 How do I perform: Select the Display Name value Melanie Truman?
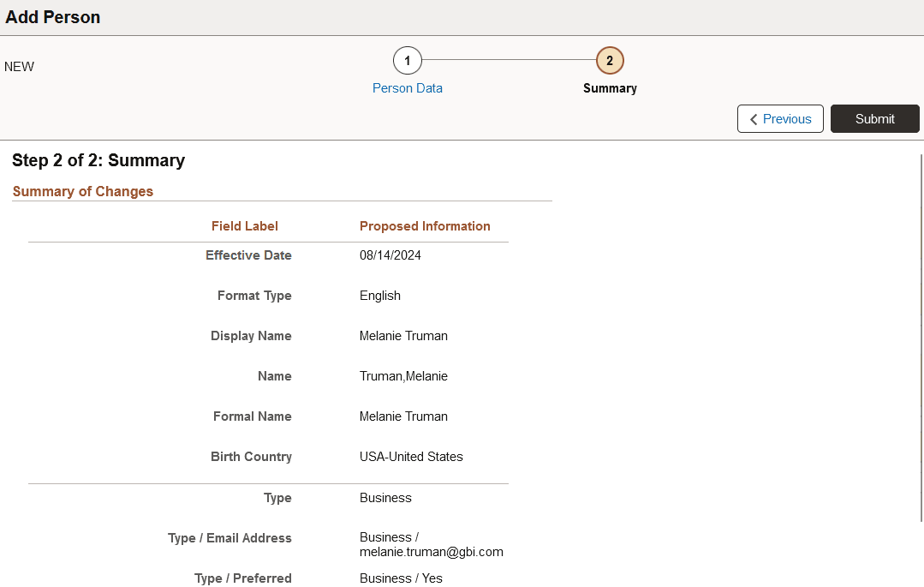coord(403,335)
